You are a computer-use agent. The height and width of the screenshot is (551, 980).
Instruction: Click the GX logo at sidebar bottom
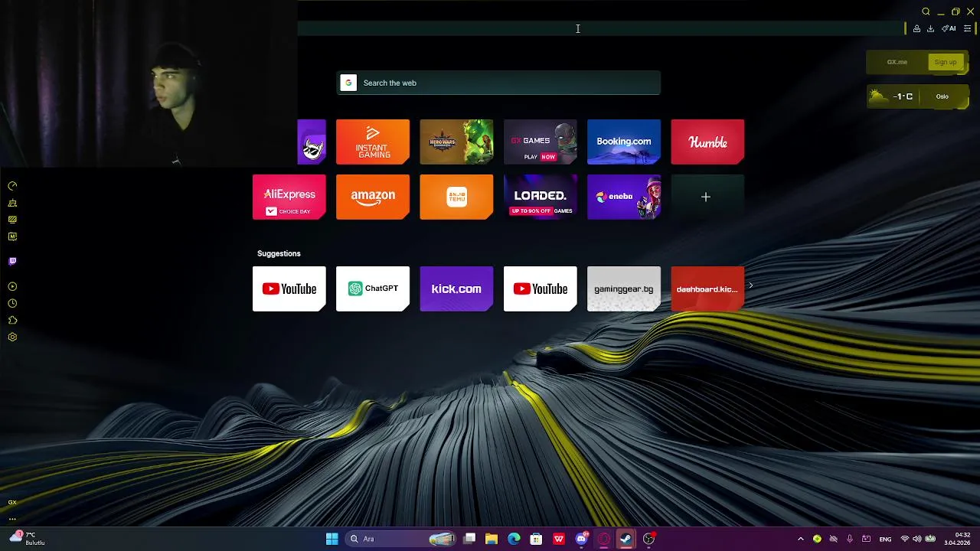point(12,503)
